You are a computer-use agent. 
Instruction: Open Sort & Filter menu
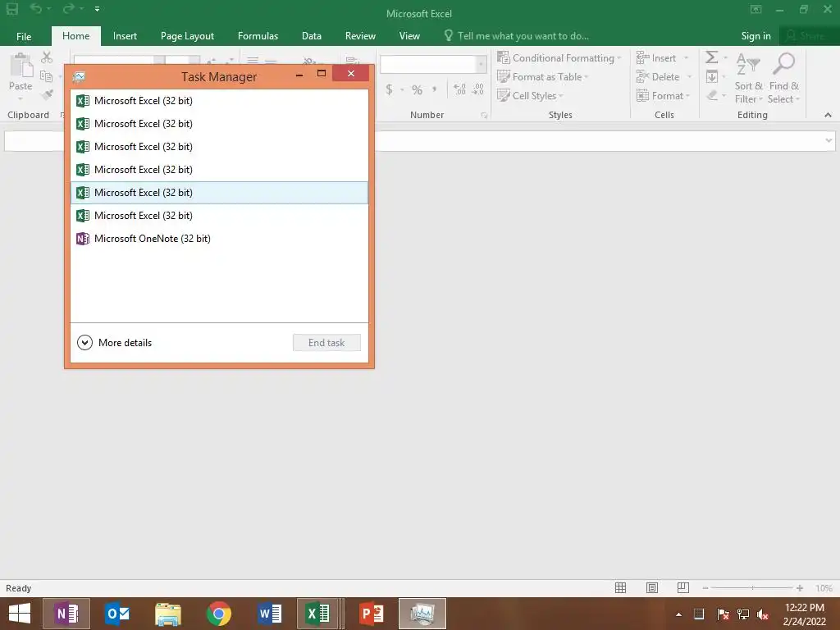(x=748, y=78)
